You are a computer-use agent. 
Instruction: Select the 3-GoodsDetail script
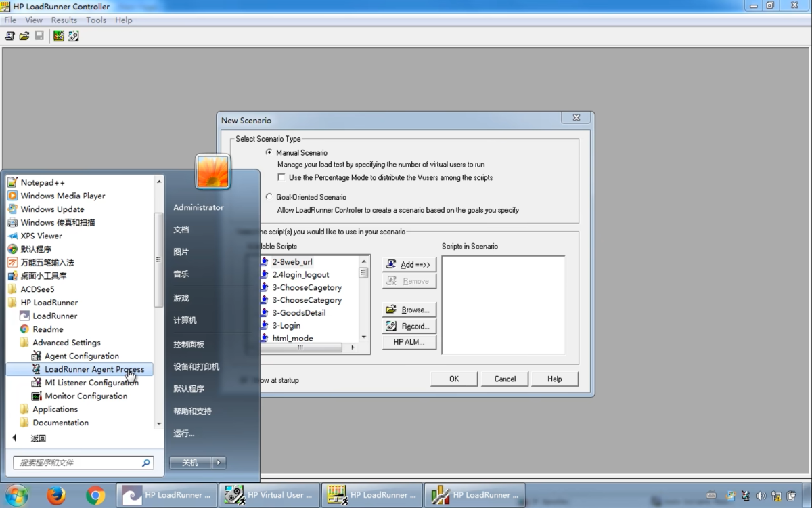299,312
